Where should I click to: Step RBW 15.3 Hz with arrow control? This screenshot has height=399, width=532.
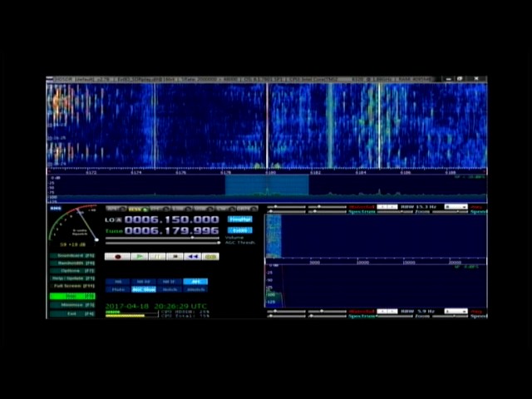coord(387,207)
